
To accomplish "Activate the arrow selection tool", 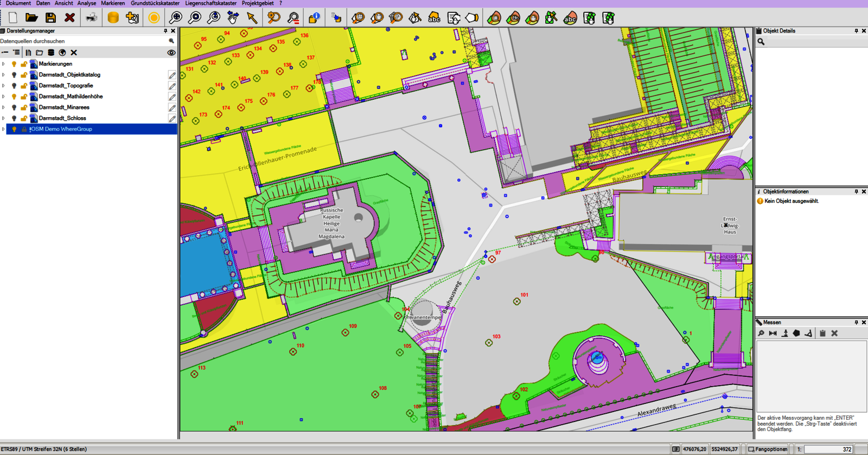I will click(252, 18).
